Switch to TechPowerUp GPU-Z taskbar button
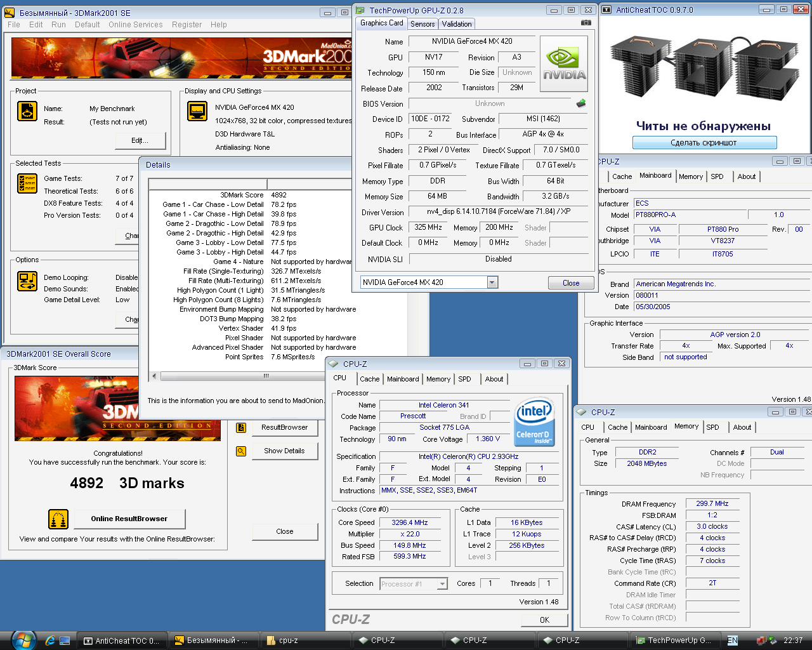 674,640
